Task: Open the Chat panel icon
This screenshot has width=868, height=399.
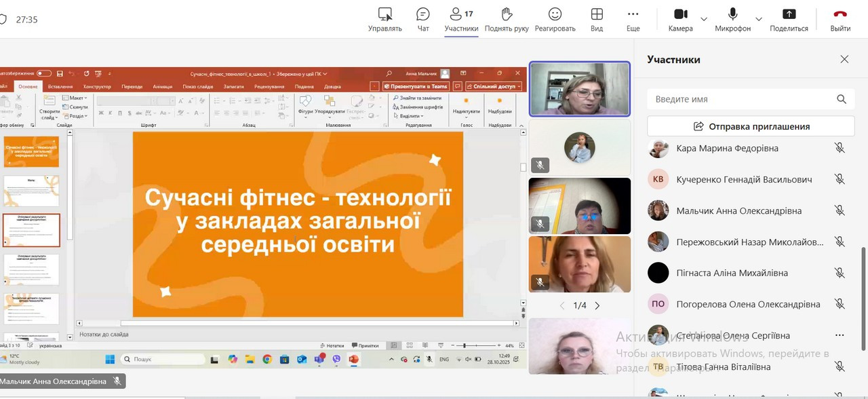Action: pyautogui.click(x=423, y=15)
